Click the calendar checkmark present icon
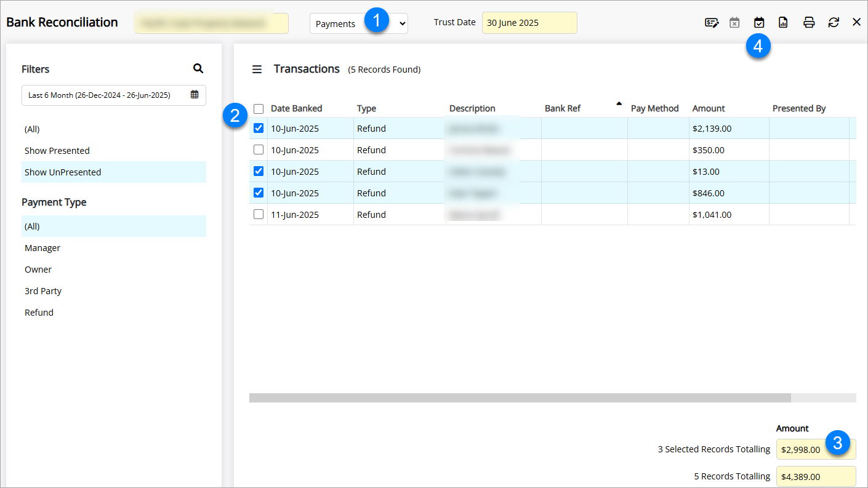Viewport: 868px width, 488px height. (x=759, y=23)
